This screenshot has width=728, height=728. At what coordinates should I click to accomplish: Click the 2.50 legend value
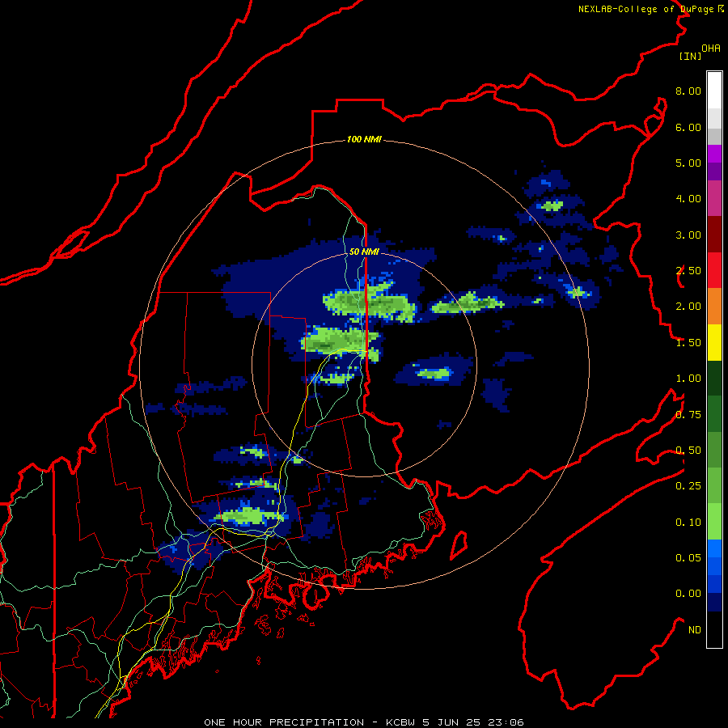688,271
